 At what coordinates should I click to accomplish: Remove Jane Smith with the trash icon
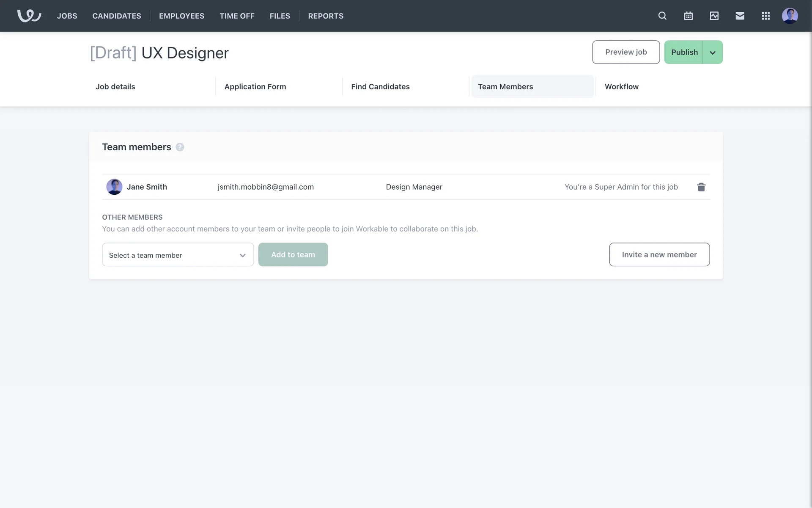click(x=701, y=187)
